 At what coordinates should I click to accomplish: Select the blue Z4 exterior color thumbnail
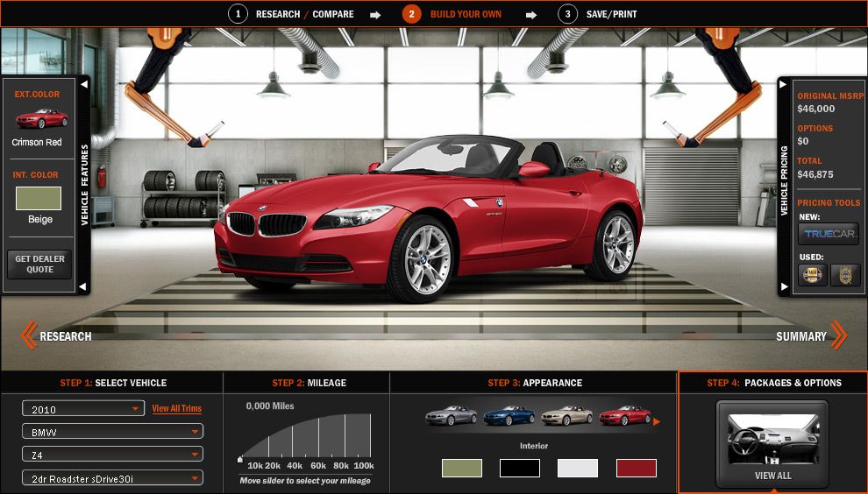point(509,415)
